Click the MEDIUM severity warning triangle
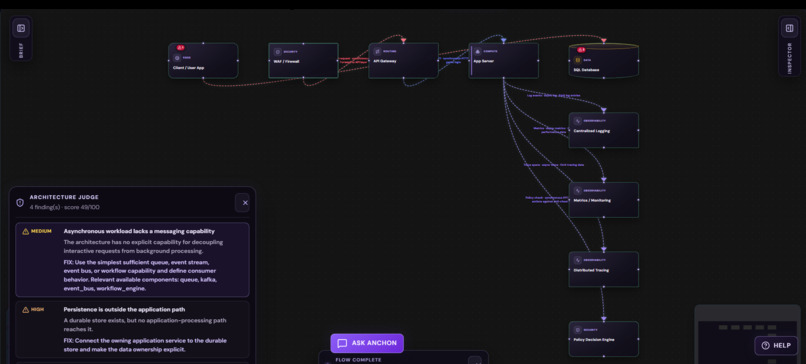 coord(25,231)
